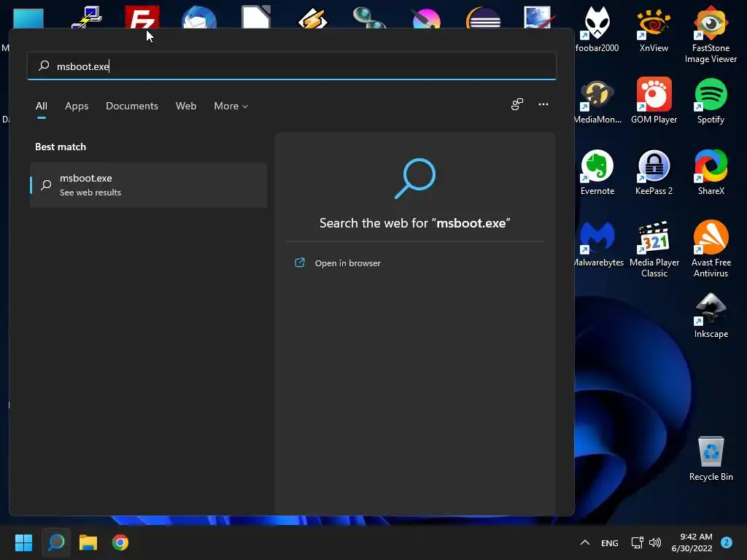Select the Evernote desktop icon
Screen dimensions: 747x560
tap(597, 172)
